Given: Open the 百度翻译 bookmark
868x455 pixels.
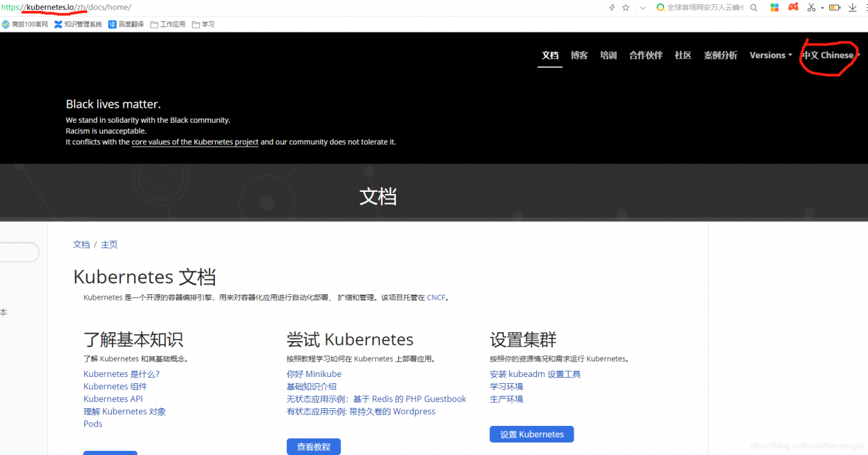Looking at the screenshot, I should tap(126, 24).
